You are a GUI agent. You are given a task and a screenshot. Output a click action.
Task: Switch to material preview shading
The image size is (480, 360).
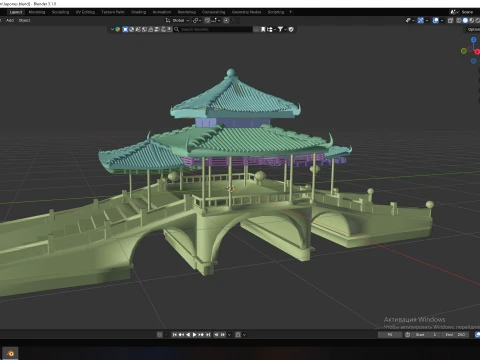point(472,20)
